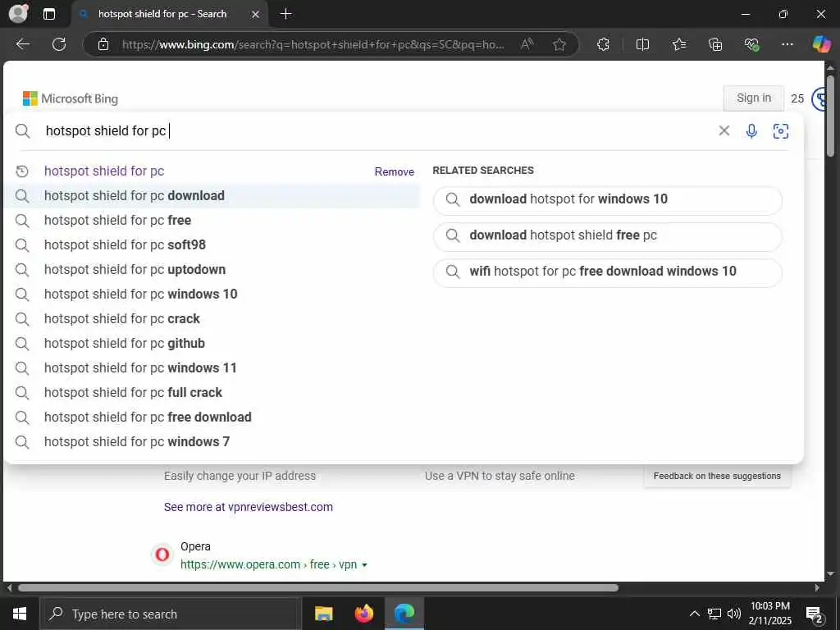The image size is (840, 630).
Task: Select suggestion hotspot shield for pc free
Action: [x=212, y=220]
